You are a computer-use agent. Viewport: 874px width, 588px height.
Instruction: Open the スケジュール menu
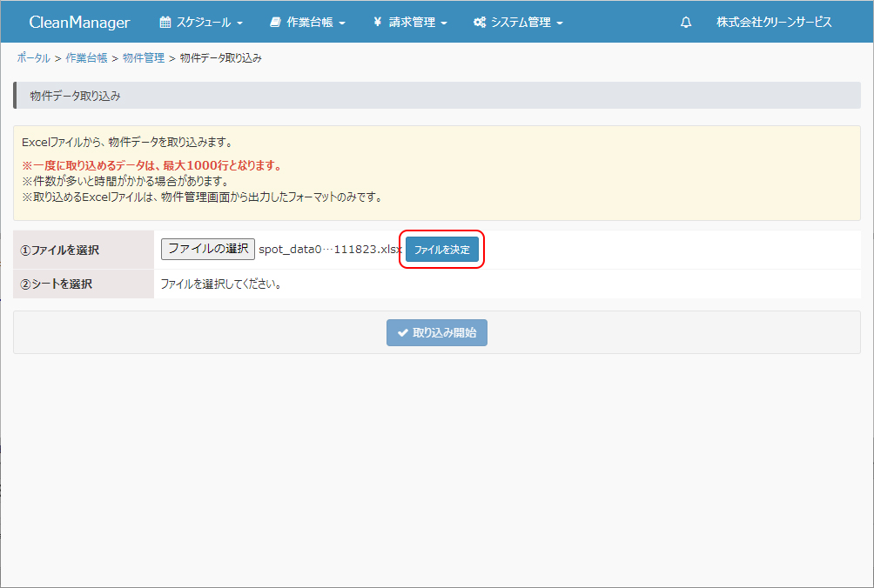point(201,23)
